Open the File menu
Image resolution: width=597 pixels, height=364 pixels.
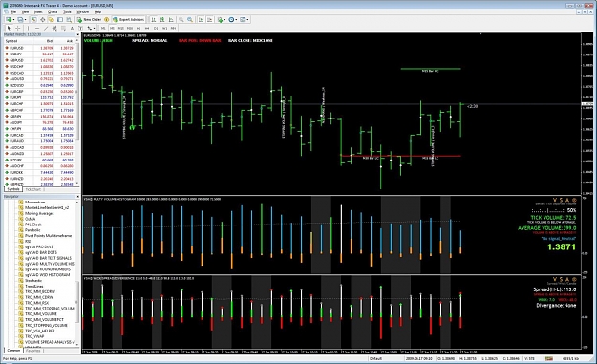click(13, 11)
